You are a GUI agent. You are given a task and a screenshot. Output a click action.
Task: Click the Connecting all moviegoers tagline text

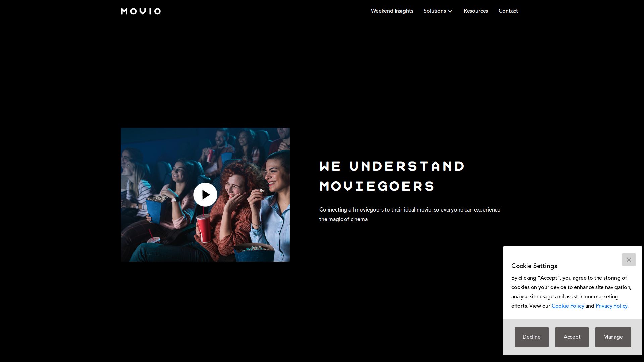pos(410,215)
